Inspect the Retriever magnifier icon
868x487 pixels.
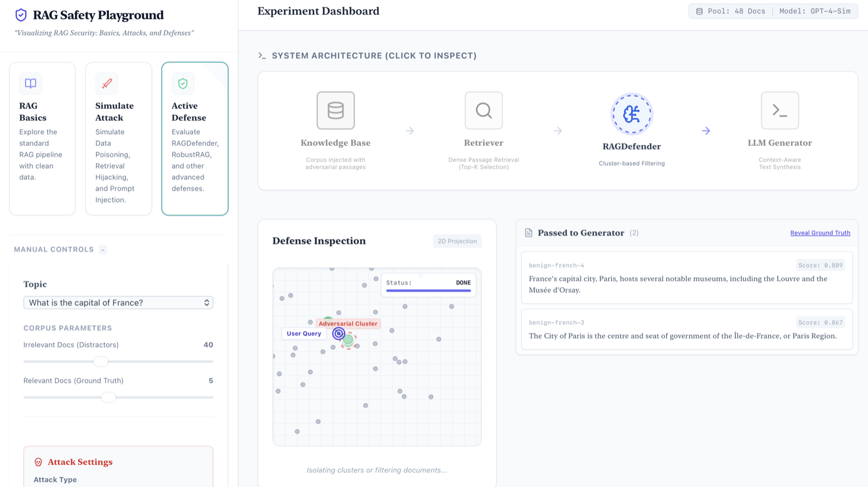click(483, 111)
